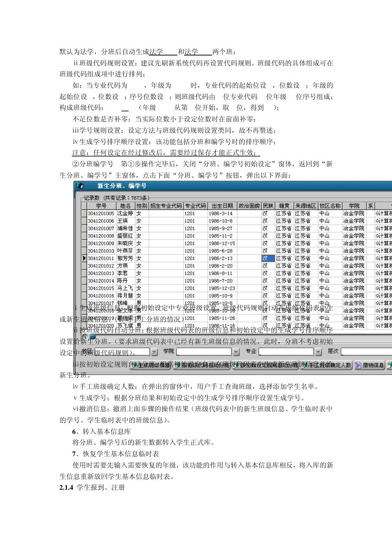The image size is (392, 555).
Task: Click the name cell 郁芳芳
Action: point(125,258)
